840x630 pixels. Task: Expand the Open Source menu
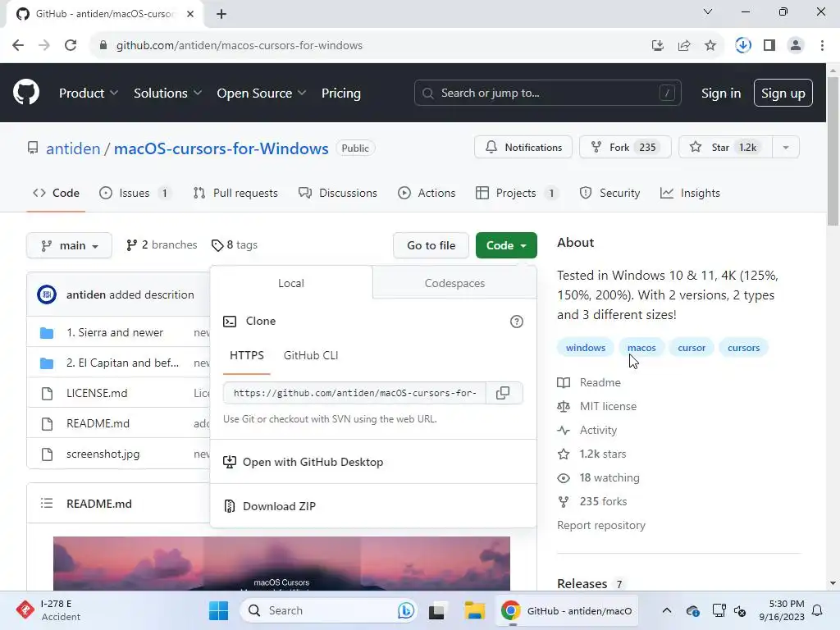pyautogui.click(x=262, y=94)
